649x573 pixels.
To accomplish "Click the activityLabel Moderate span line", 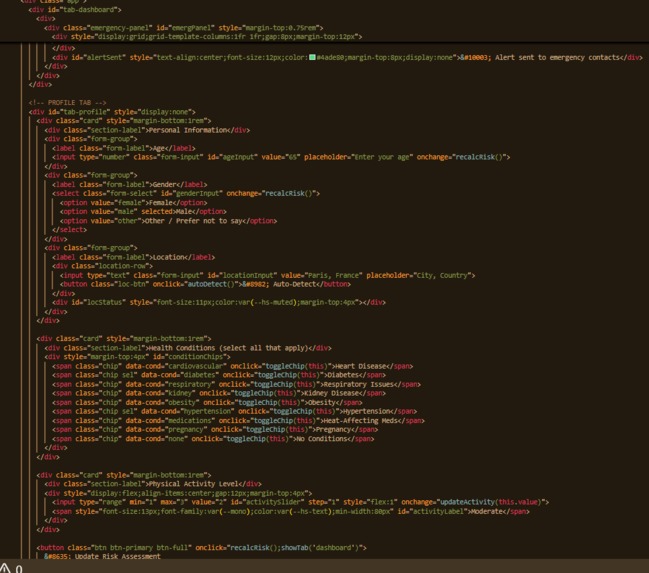I will click(x=291, y=512).
